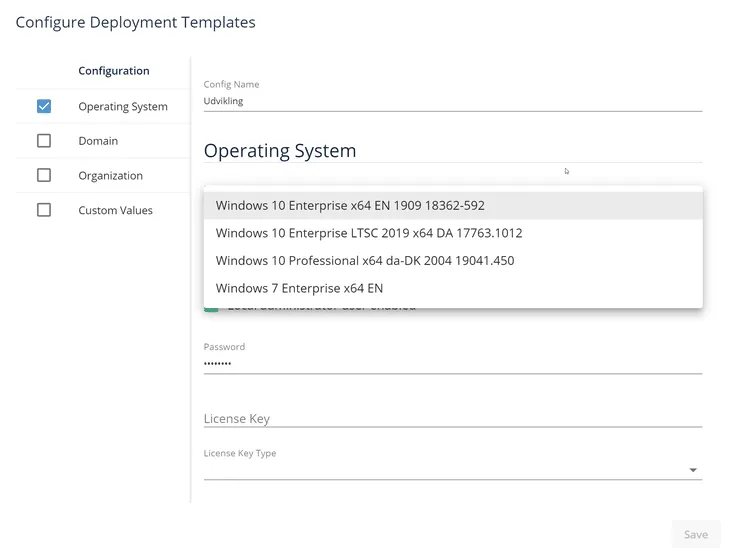Screen dimensions: 730x551
Task: Open the Organization section label
Action: click(110, 176)
